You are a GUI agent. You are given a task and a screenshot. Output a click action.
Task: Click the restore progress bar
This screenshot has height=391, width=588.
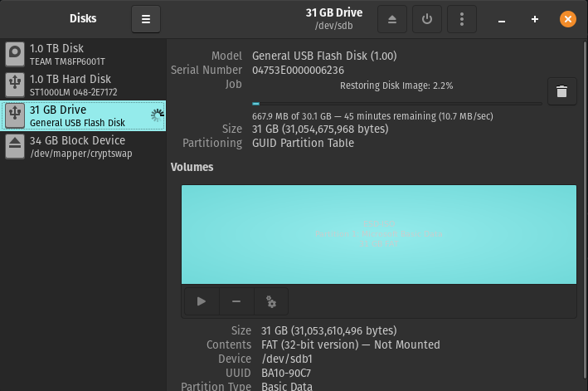[x=396, y=104]
